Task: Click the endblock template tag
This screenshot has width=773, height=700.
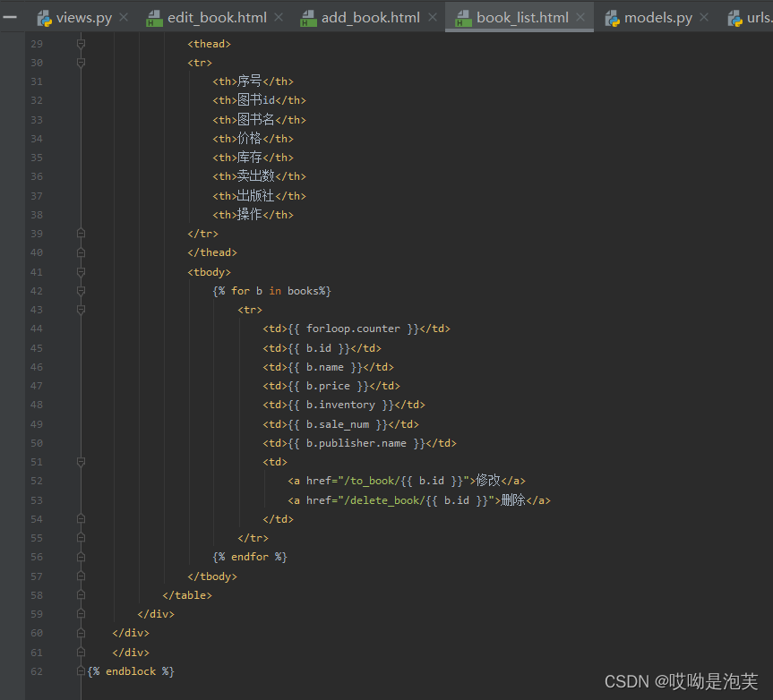Action: (131, 671)
